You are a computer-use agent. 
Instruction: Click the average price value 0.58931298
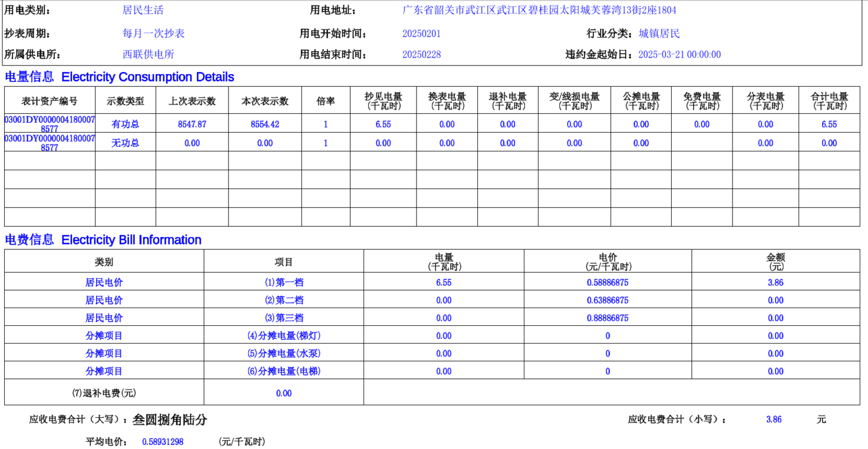[163, 441]
